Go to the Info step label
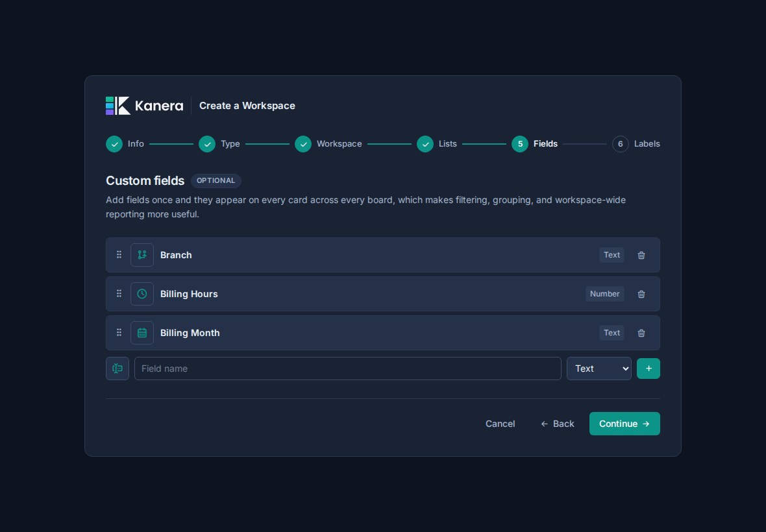 point(136,144)
